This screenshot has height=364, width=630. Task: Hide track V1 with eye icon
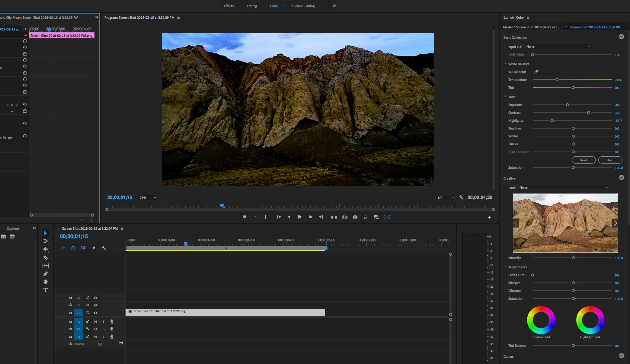click(x=95, y=313)
